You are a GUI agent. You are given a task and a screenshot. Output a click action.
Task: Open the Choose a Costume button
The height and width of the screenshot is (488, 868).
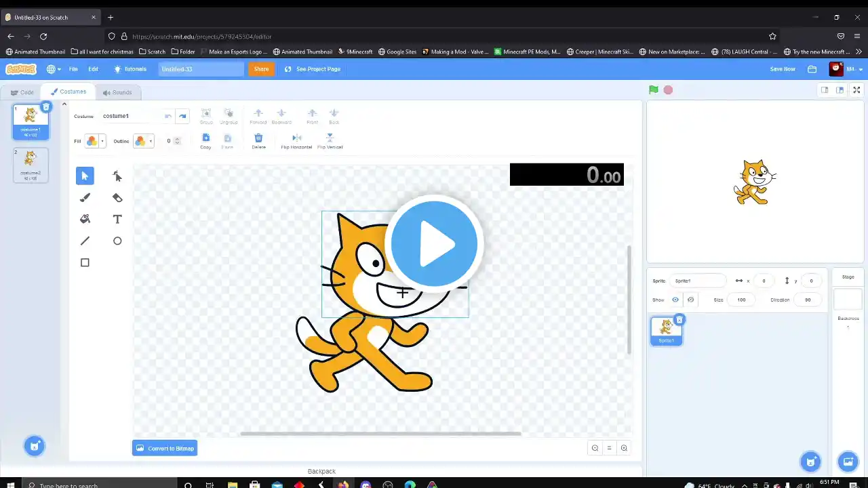click(34, 445)
